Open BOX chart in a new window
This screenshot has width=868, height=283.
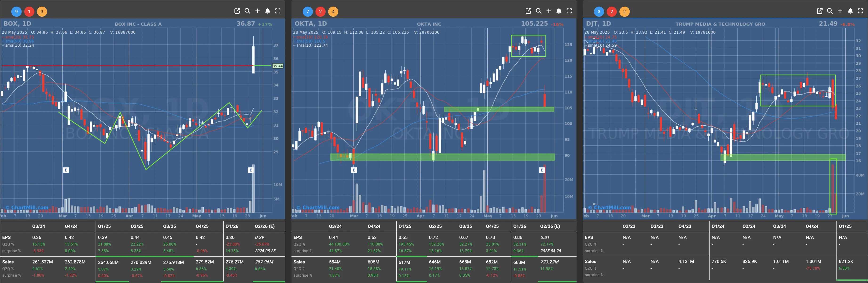pos(237,11)
